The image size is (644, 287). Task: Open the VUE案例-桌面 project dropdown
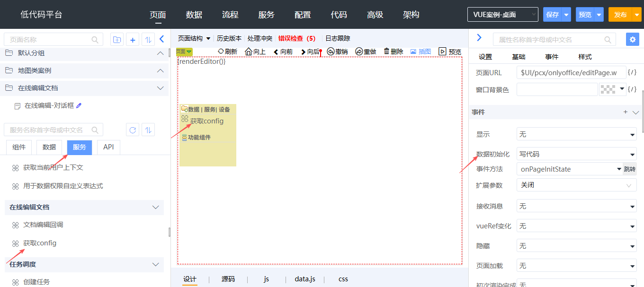[502, 15]
